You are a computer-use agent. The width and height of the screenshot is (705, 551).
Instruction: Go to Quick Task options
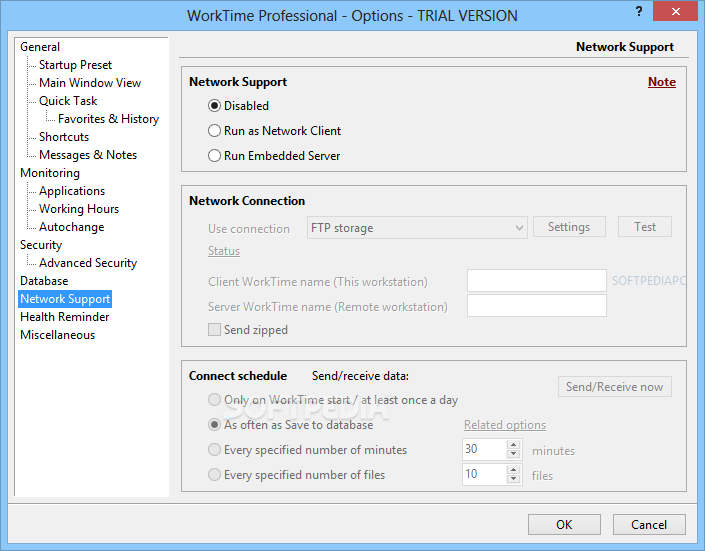68,101
